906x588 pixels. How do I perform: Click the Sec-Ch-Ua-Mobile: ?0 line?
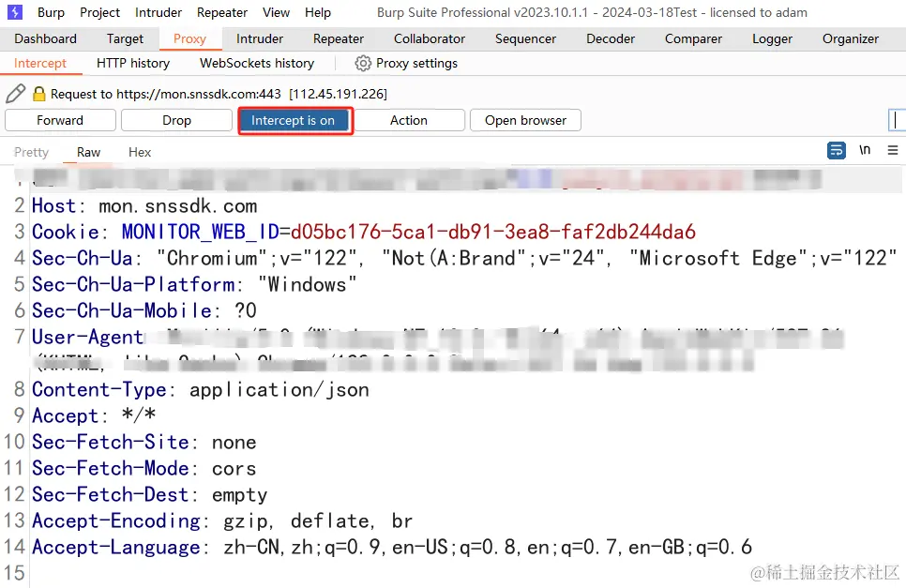144,310
